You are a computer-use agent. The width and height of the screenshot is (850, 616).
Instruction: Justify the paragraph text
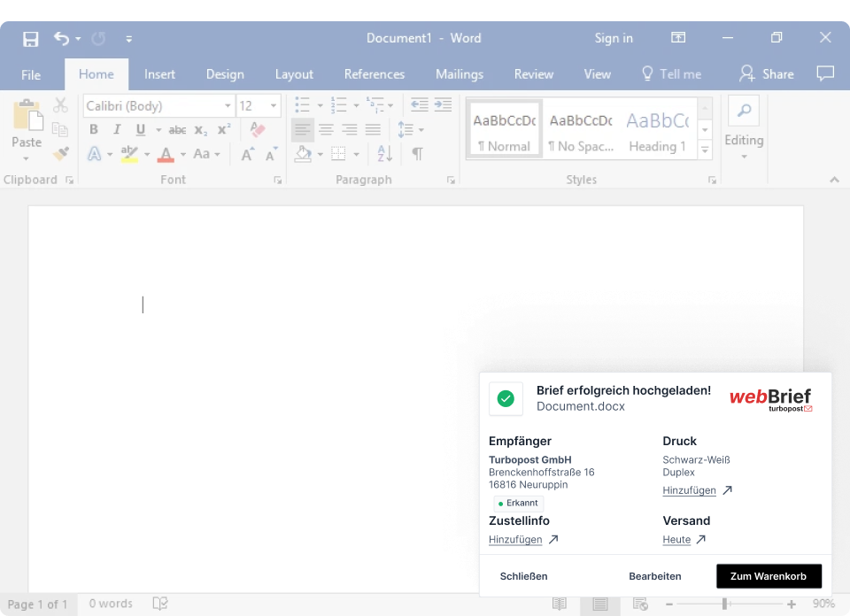(373, 129)
